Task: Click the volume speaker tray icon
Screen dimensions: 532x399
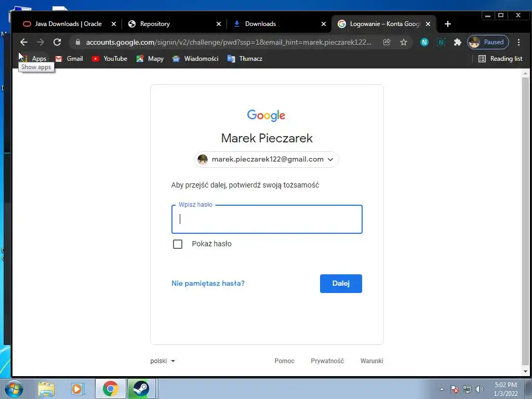Action: pos(480,389)
